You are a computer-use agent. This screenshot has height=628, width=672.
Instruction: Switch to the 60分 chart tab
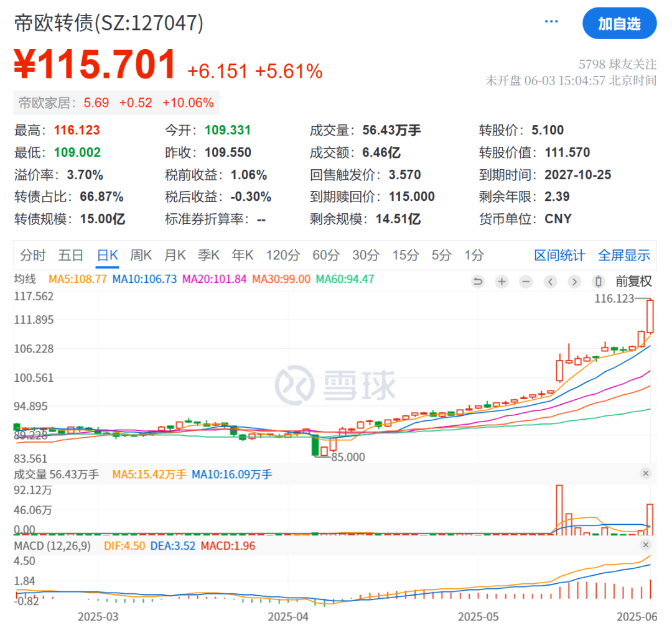click(x=326, y=256)
